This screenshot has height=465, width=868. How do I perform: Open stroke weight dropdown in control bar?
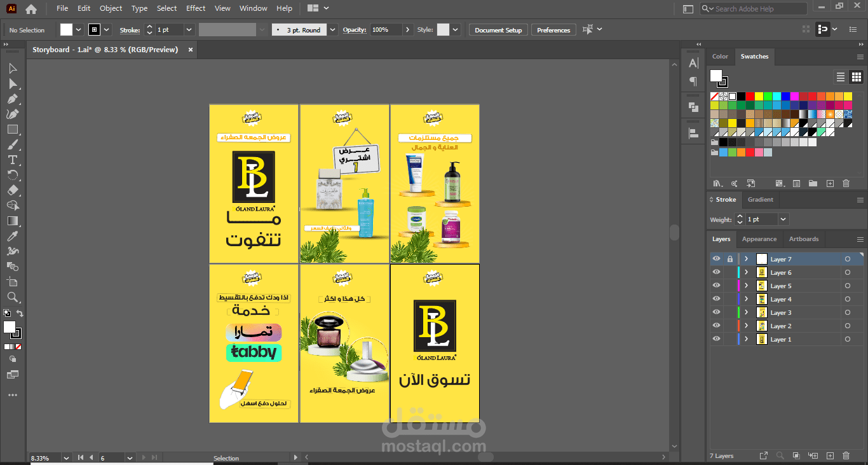pos(189,30)
